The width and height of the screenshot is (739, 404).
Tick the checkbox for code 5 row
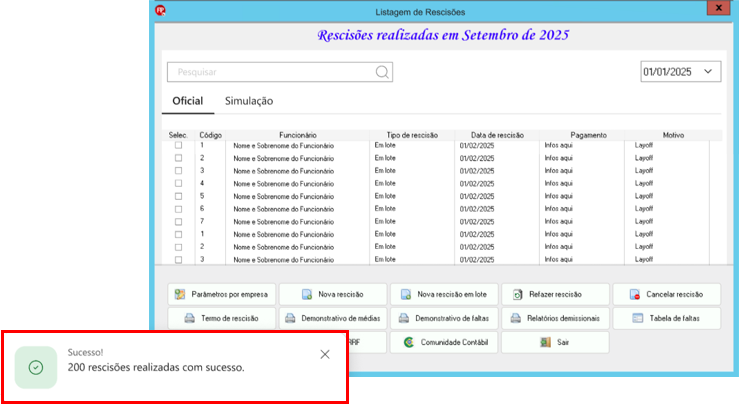(x=178, y=196)
